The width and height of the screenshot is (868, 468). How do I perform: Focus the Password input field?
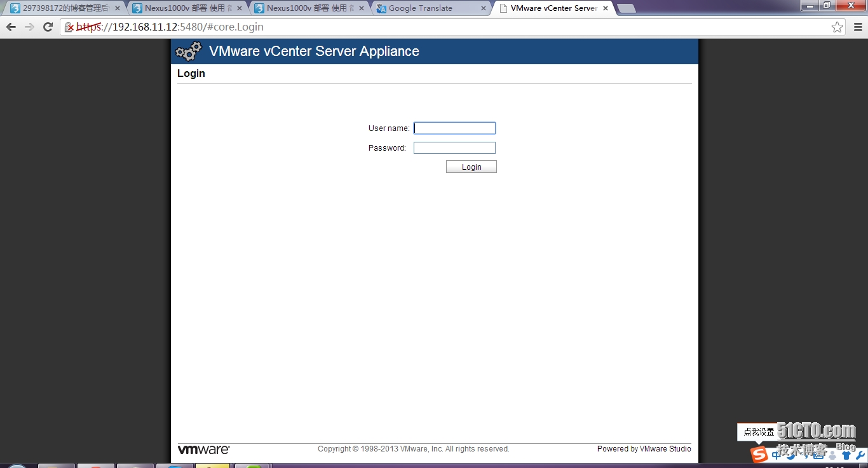(454, 148)
